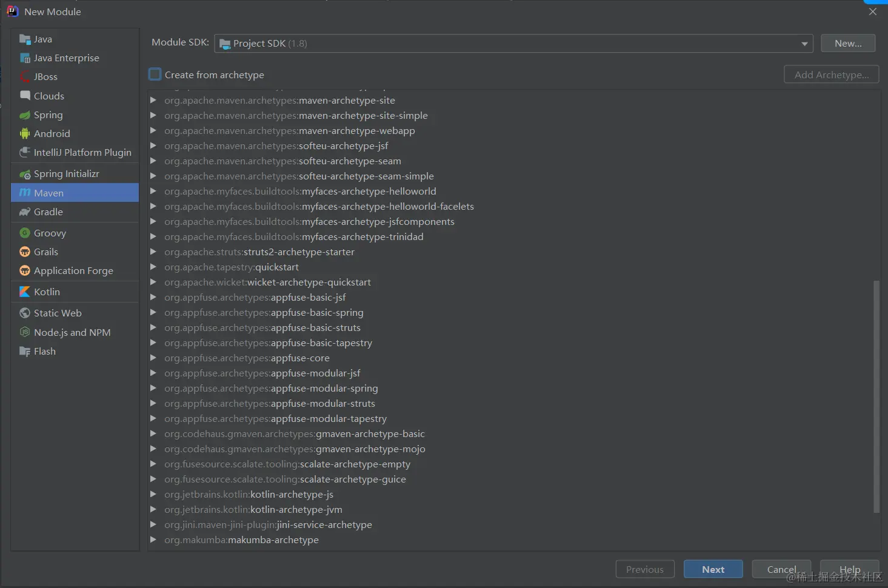
Task: Click the Project SDK folder icon
Action: (225, 44)
